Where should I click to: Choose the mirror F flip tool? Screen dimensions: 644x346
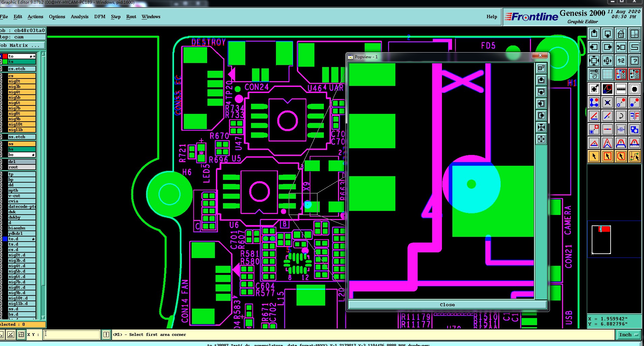[634, 116]
